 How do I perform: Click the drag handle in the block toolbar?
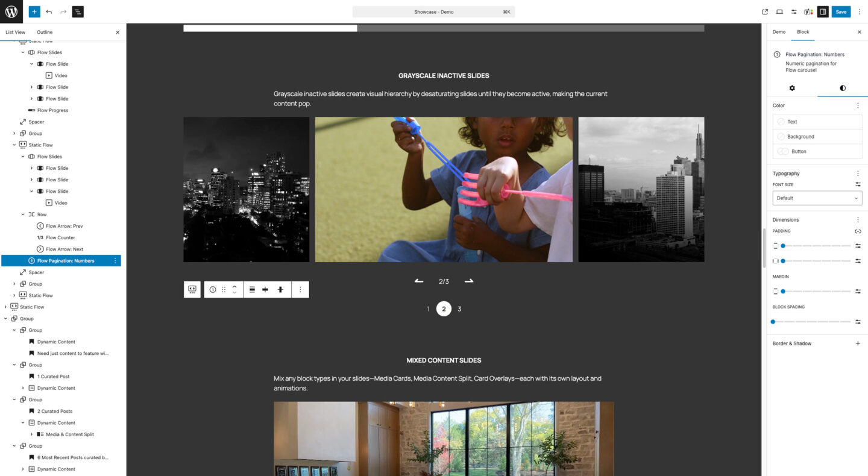click(x=223, y=289)
